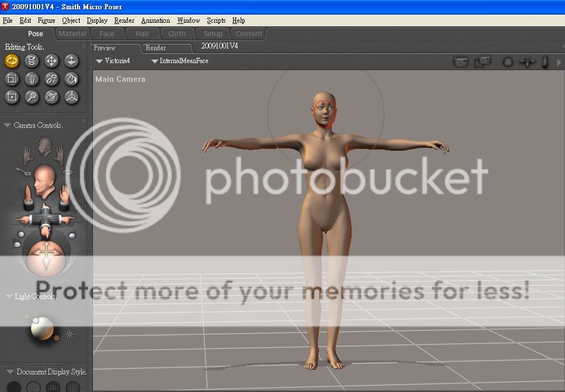
Task: Open the Render preview tab
Action: click(156, 48)
